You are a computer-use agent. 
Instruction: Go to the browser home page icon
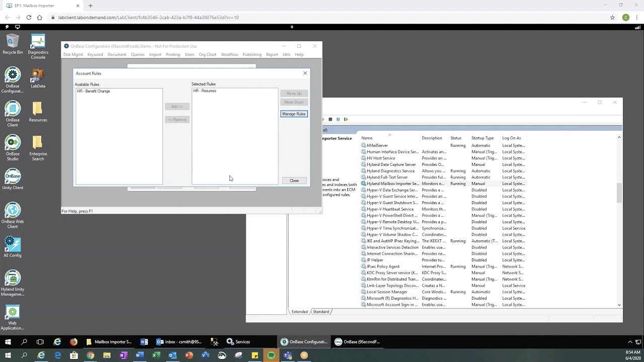[40, 17]
